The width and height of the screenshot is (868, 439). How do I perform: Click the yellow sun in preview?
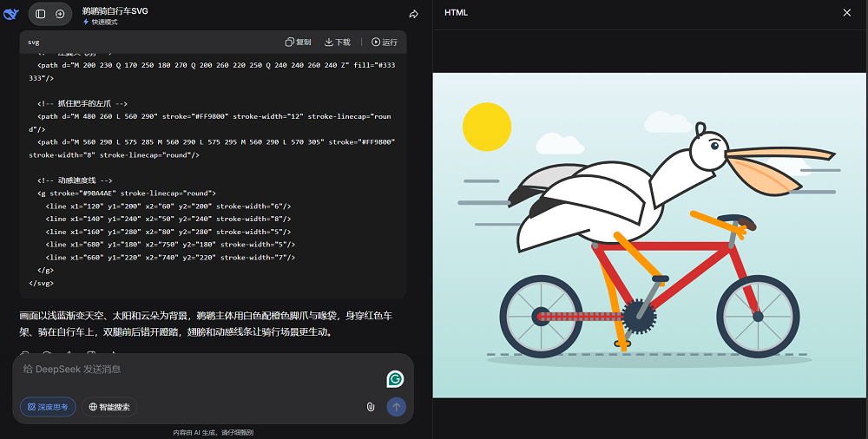point(487,127)
